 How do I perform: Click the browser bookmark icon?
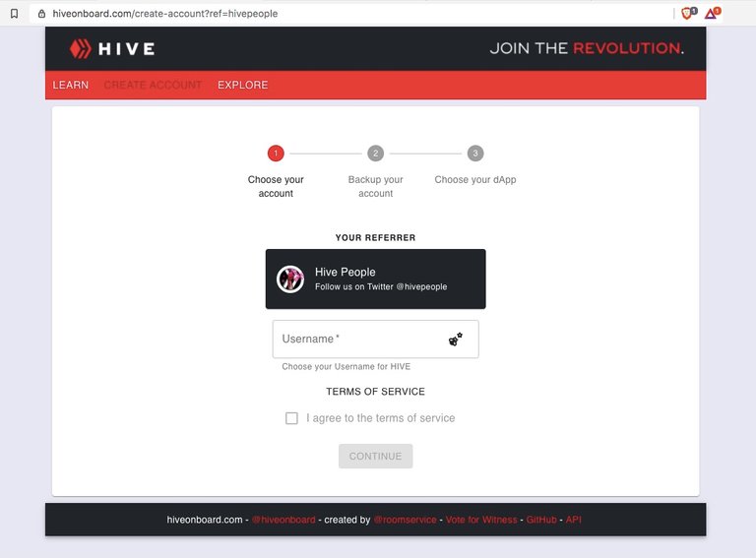[15, 14]
